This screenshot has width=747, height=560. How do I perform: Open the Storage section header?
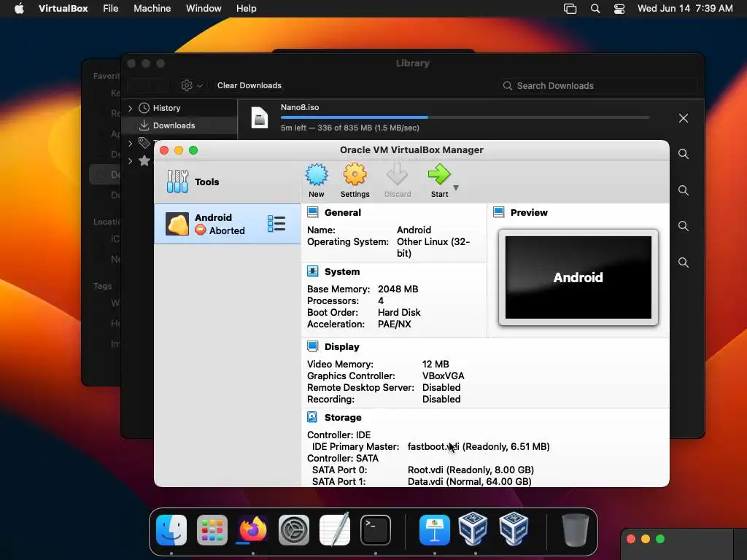click(x=343, y=418)
